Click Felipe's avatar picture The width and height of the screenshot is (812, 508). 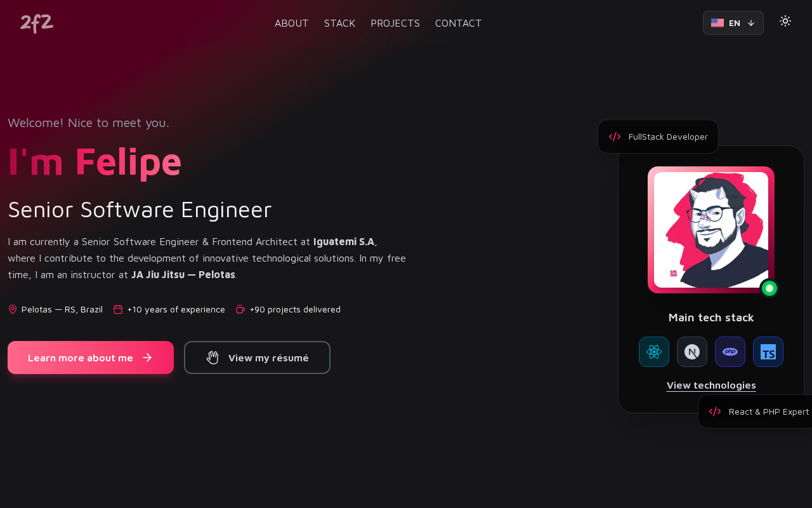tap(711, 230)
